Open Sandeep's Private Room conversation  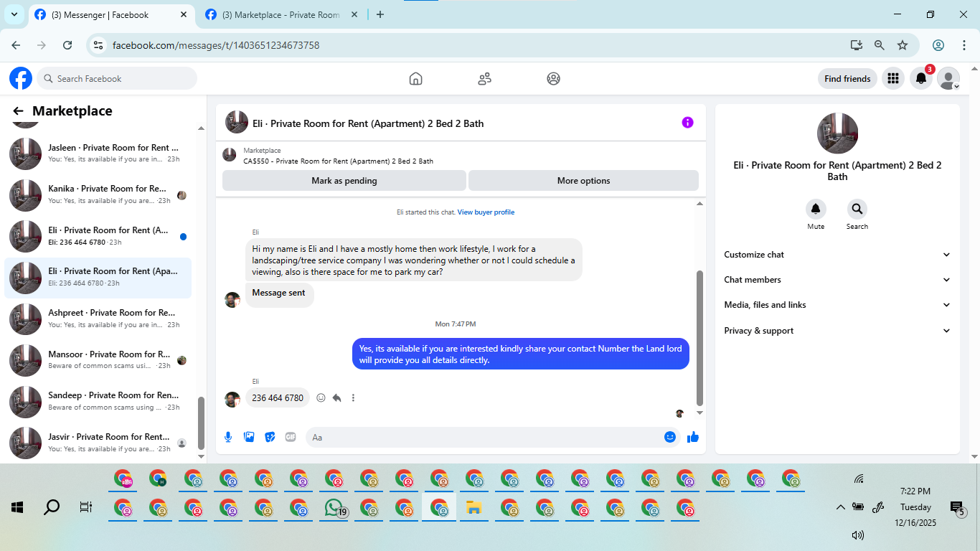point(98,401)
